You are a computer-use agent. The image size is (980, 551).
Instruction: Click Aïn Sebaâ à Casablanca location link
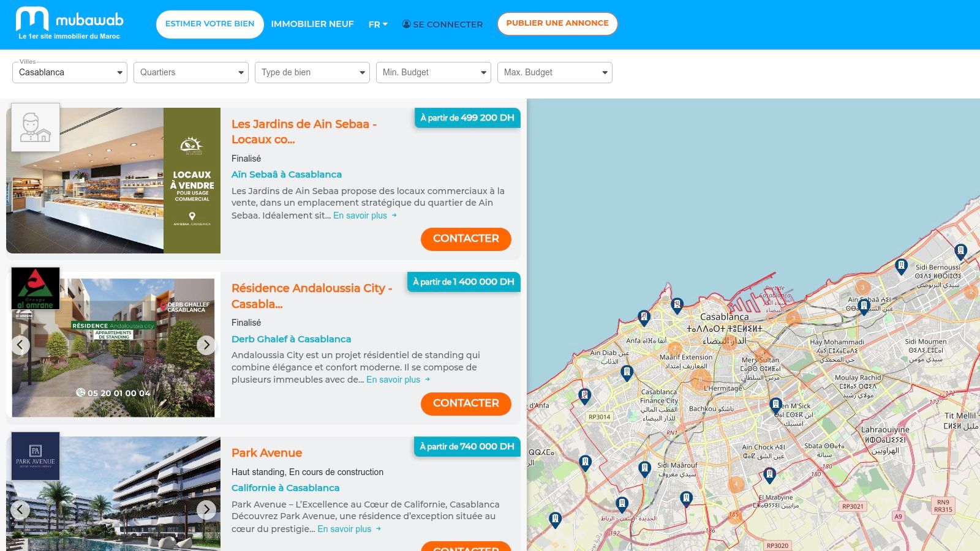click(x=287, y=174)
